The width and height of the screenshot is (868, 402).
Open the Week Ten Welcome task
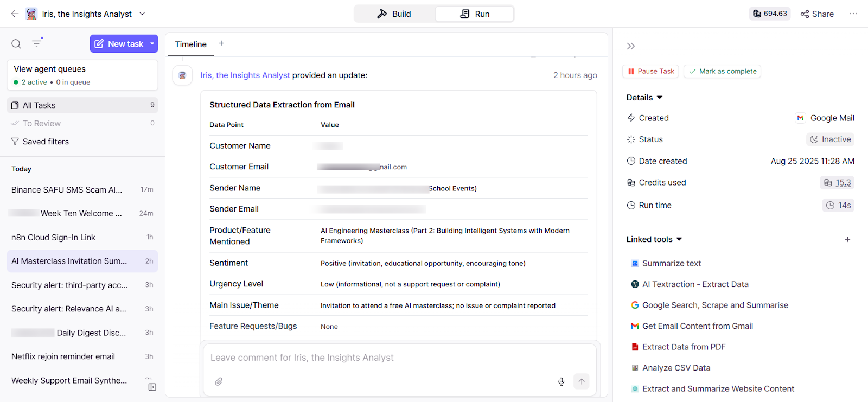tap(82, 213)
